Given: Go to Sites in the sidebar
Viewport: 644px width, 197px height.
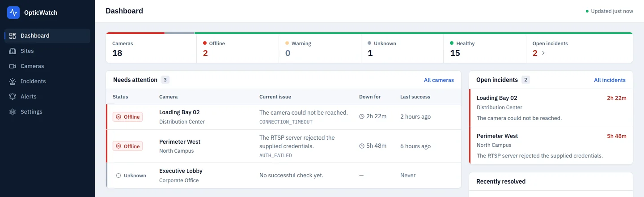Looking at the screenshot, I should point(47,51).
